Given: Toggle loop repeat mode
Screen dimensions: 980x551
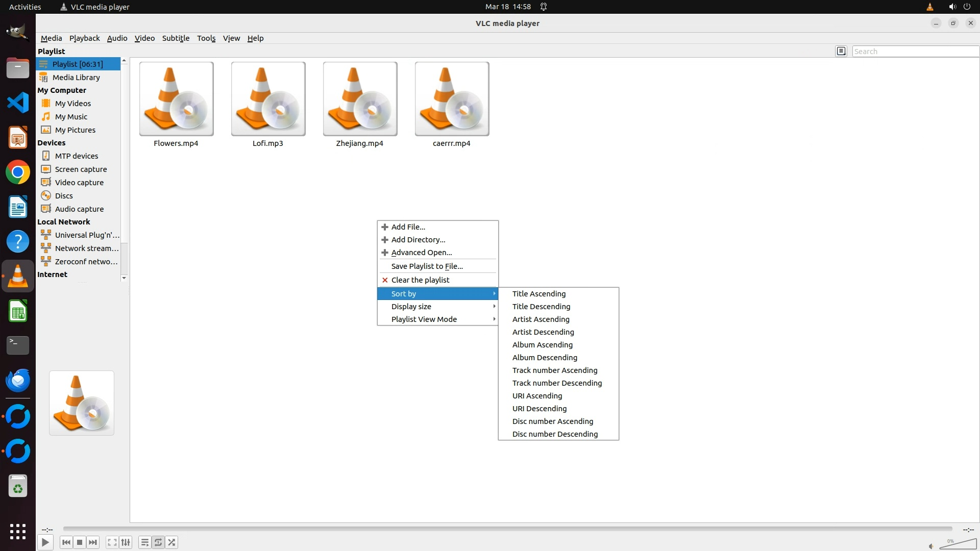Looking at the screenshot, I should coord(158,542).
